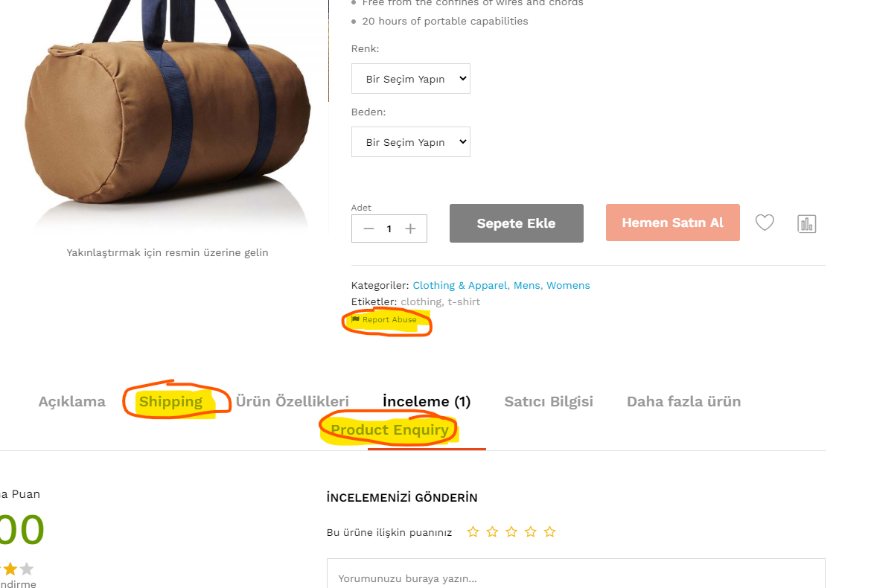
Task: Click the Hemen Satın Al button
Action: click(673, 223)
